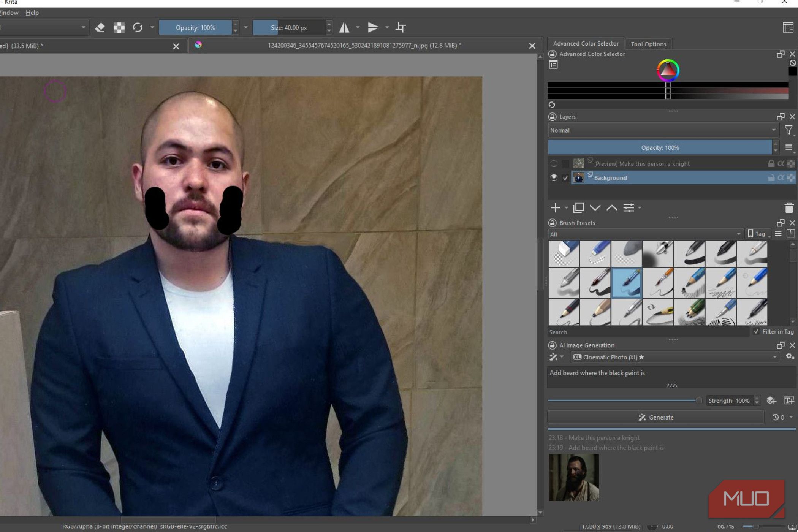Toggle lock on Preview knight layer

click(x=771, y=164)
